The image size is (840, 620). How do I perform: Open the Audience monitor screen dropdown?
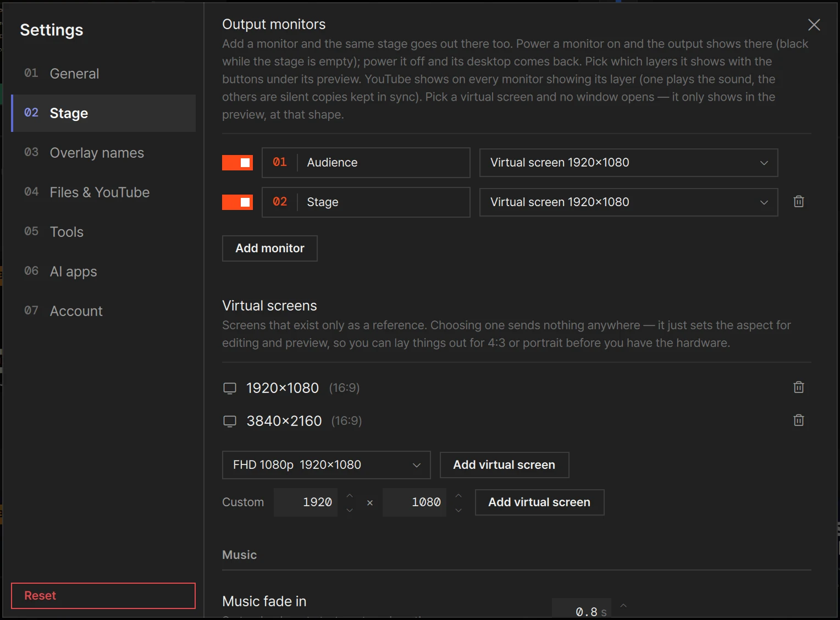pyautogui.click(x=628, y=163)
